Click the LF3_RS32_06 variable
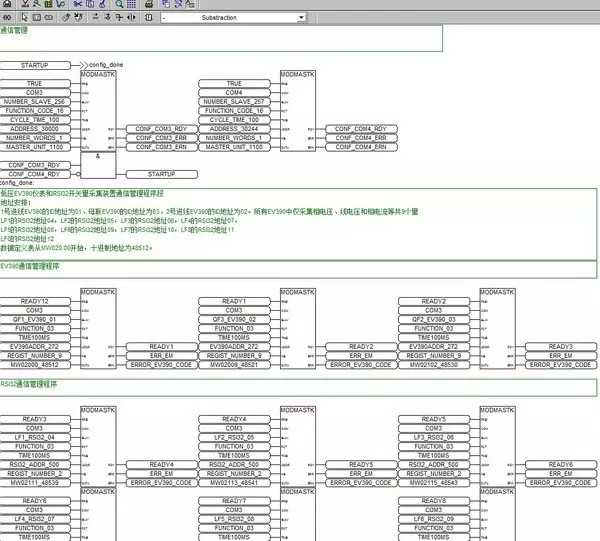 pos(434,438)
